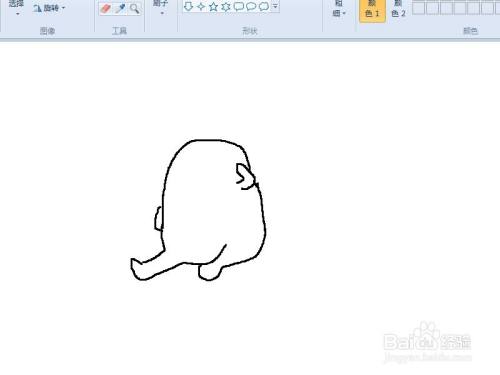Click inside the white drawing canvas

click(x=250, y=207)
